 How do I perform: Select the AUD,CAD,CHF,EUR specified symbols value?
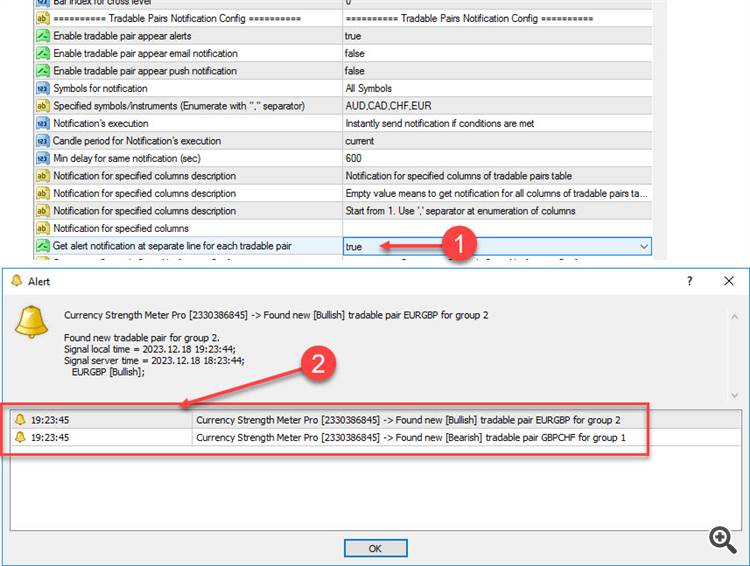pos(388,106)
